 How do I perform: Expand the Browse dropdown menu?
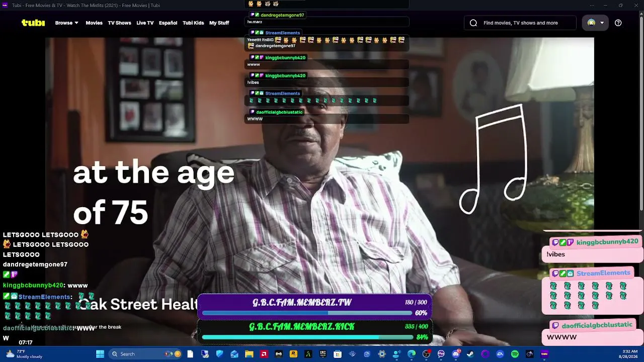67,23
